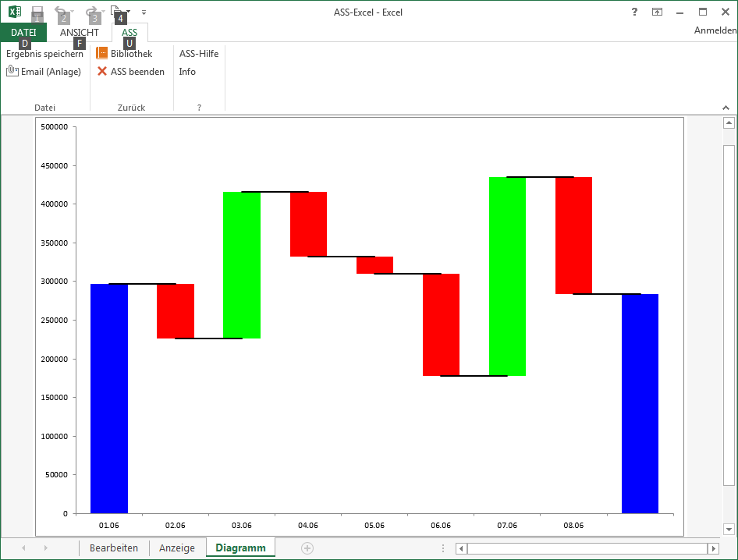Click horizontal scrollbar right arrow
The image size is (738, 560).
pos(712,548)
